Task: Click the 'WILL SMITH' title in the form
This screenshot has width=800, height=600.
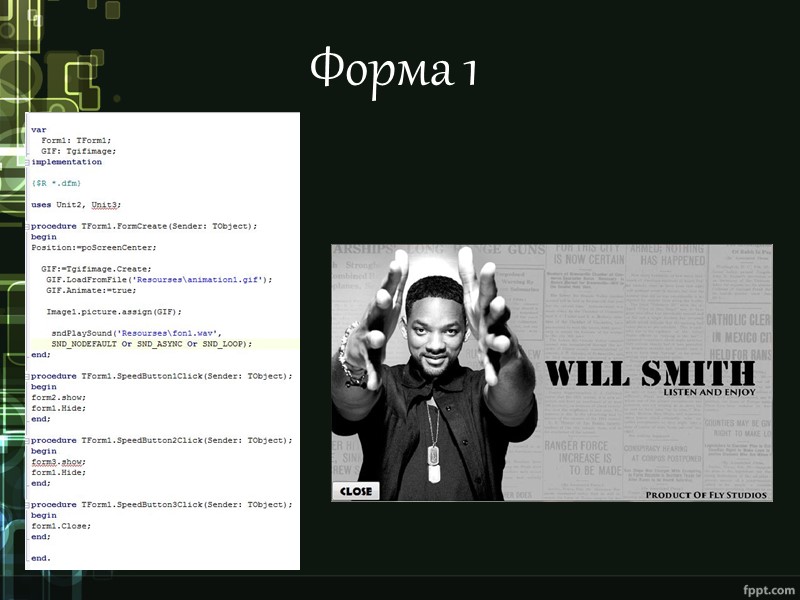Action: (x=651, y=373)
